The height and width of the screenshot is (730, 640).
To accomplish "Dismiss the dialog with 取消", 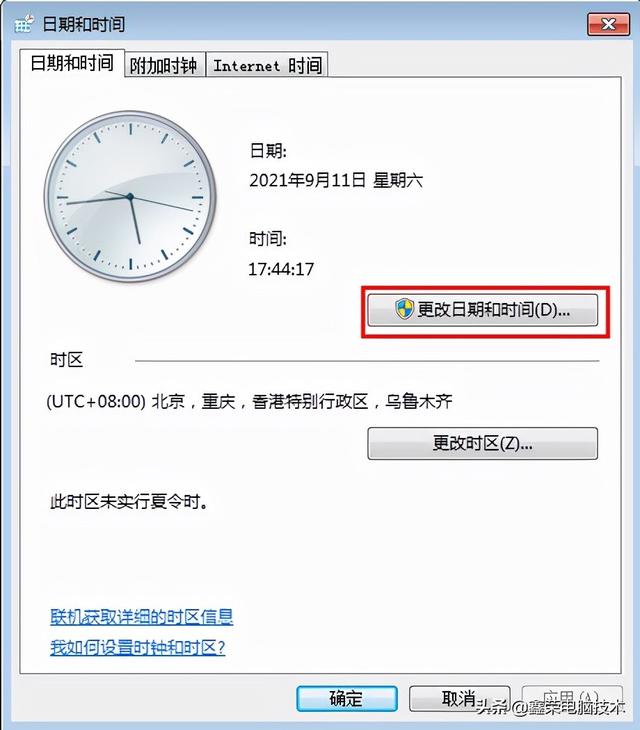I will (x=459, y=698).
